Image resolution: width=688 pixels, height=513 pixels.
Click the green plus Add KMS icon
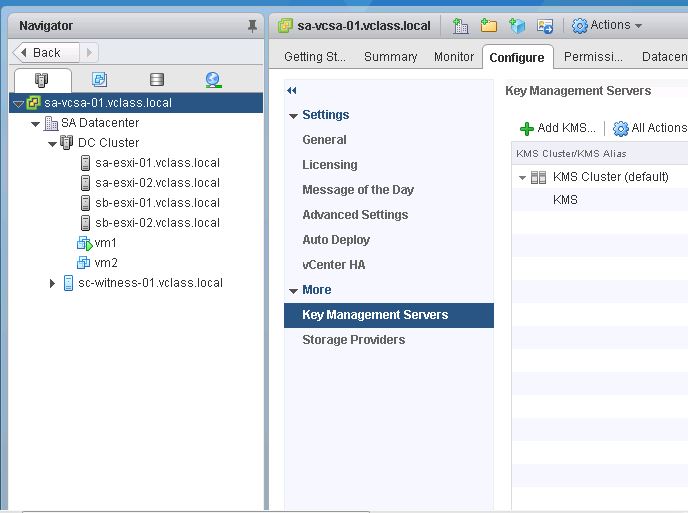point(527,129)
